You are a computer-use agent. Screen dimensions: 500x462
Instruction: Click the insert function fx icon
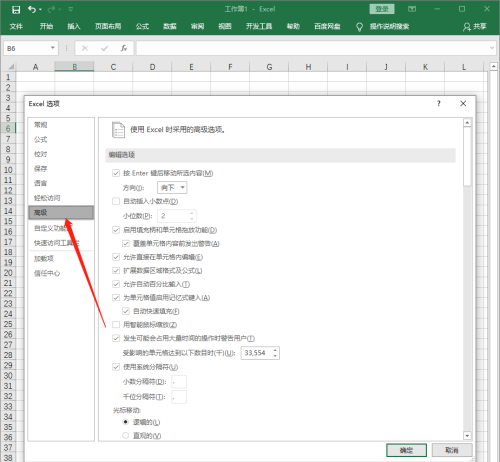tap(124, 48)
